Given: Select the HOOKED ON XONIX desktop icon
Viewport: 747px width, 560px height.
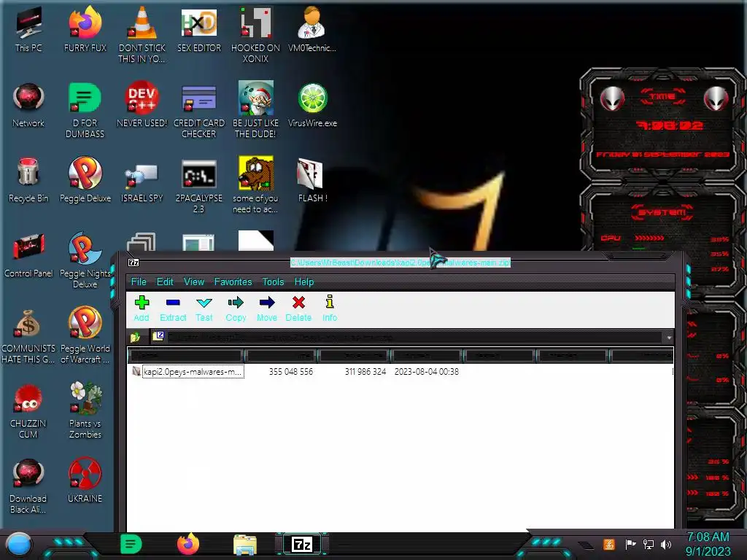Looking at the screenshot, I should pos(256,34).
